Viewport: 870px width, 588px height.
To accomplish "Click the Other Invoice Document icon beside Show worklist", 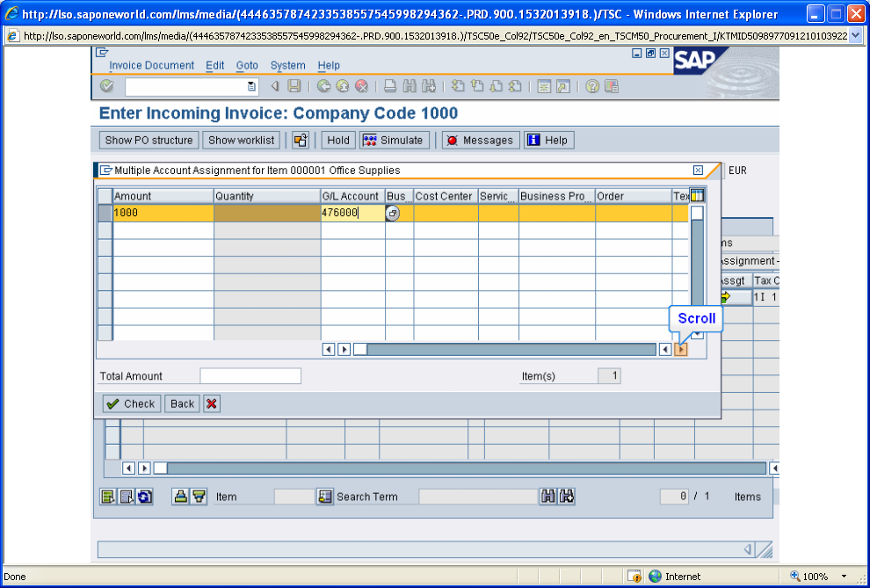I will coord(301,141).
